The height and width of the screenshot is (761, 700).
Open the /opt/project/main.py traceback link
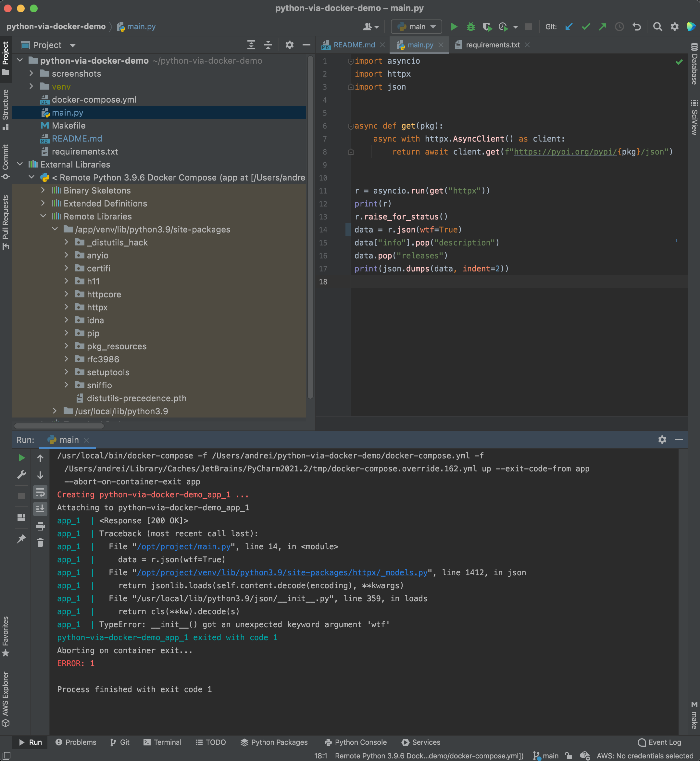[183, 546]
